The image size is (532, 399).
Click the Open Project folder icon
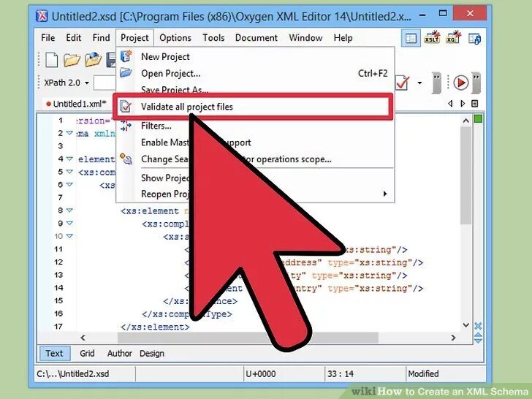[x=126, y=72]
